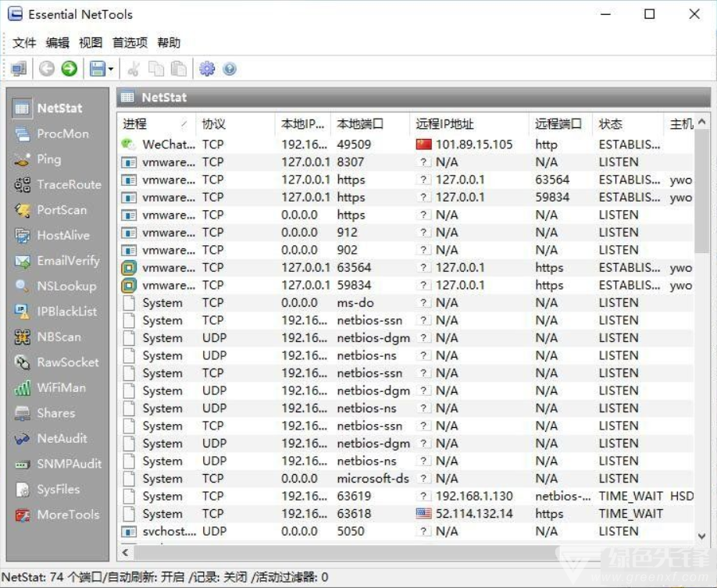Open the 帮助 menu
717x588 pixels.
click(x=169, y=43)
